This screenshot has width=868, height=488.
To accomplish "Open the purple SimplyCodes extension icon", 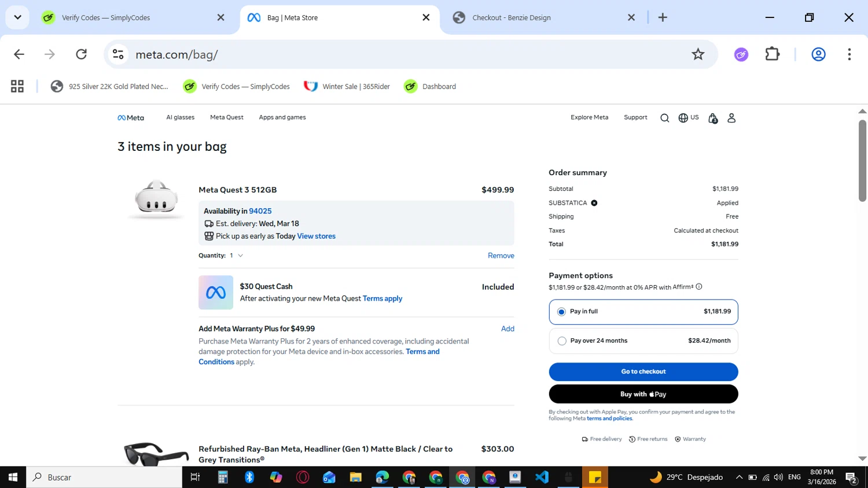I will tap(741, 54).
